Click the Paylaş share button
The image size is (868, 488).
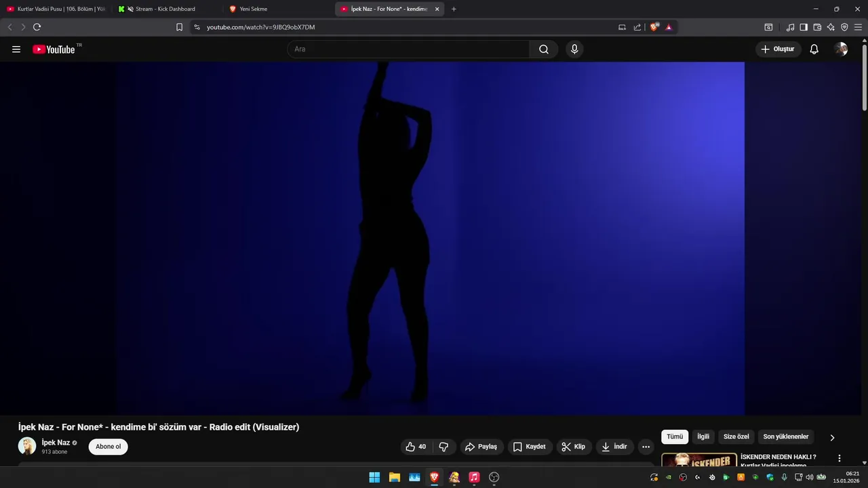481,447
